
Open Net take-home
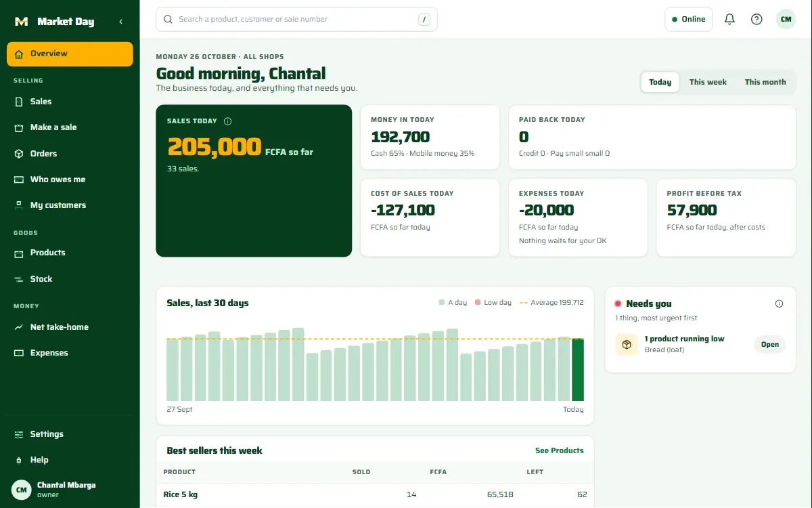70,327
